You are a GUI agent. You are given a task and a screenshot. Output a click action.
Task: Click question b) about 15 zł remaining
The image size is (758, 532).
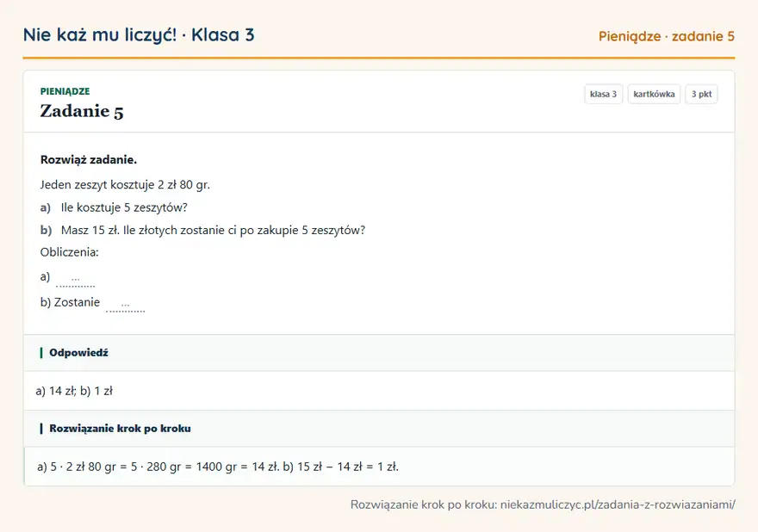tap(214, 230)
